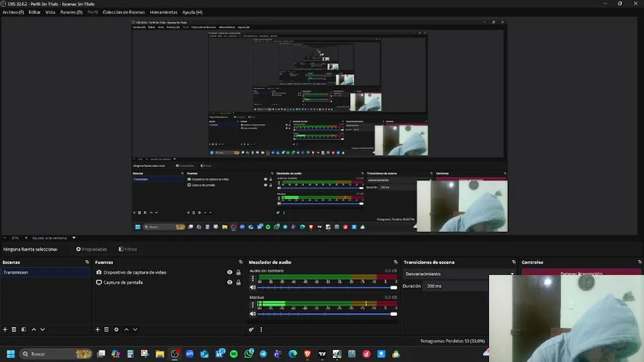Image resolution: width=644 pixels, height=362 pixels.
Task: Mute Audio del escritorio speaker icon
Action: coord(253,288)
